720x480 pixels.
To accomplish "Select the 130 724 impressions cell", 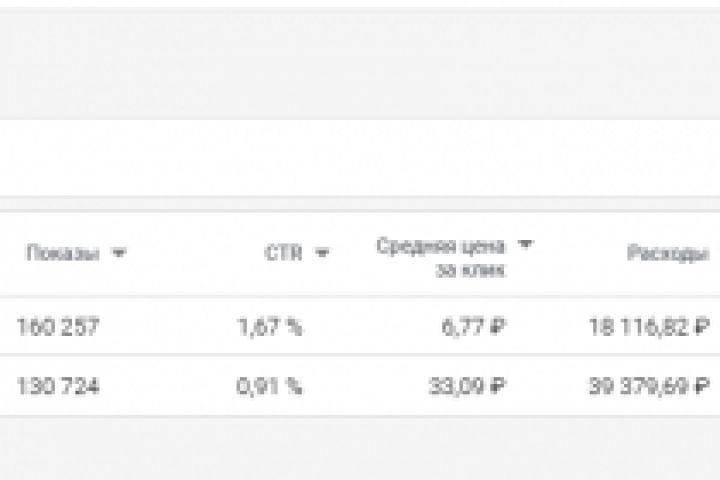I will pyautogui.click(x=57, y=387).
